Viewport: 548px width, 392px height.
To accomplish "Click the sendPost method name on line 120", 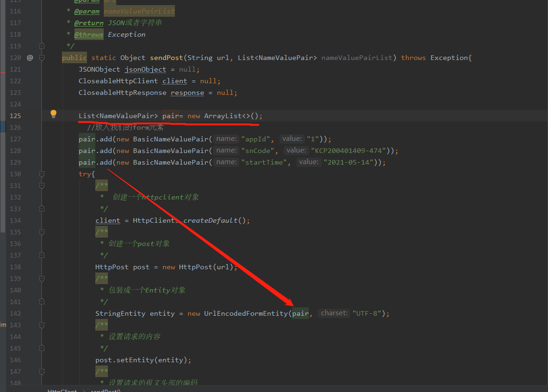I will pyautogui.click(x=167, y=58).
